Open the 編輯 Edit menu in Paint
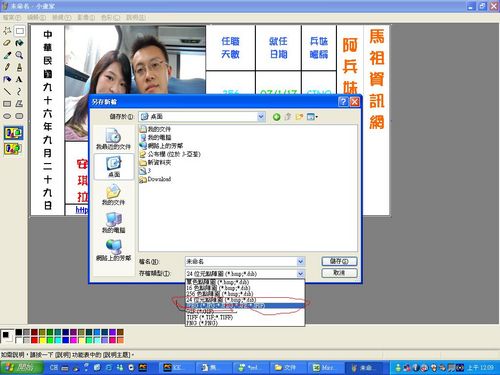Image resolution: width=500 pixels, height=375 pixels. [x=36, y=17]
